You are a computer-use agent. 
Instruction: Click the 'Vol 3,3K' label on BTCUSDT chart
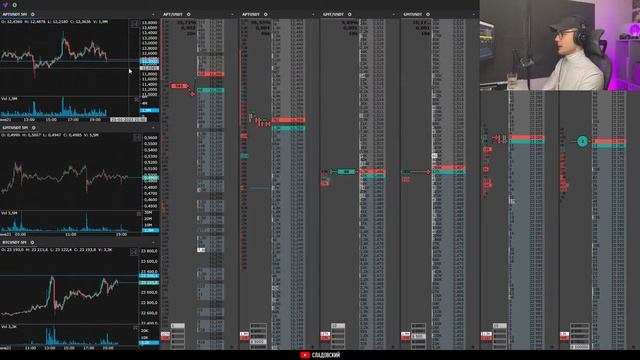point(9,327)
